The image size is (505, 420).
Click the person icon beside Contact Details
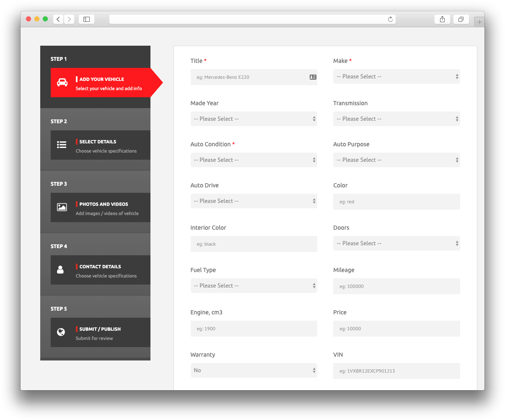[60, 270]
